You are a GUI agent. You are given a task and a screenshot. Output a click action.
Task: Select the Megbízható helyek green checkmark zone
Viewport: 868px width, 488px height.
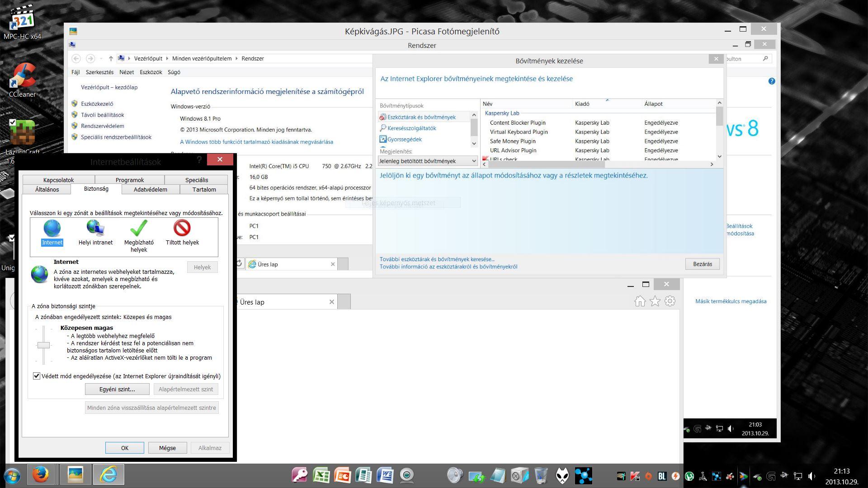[139, 229]
